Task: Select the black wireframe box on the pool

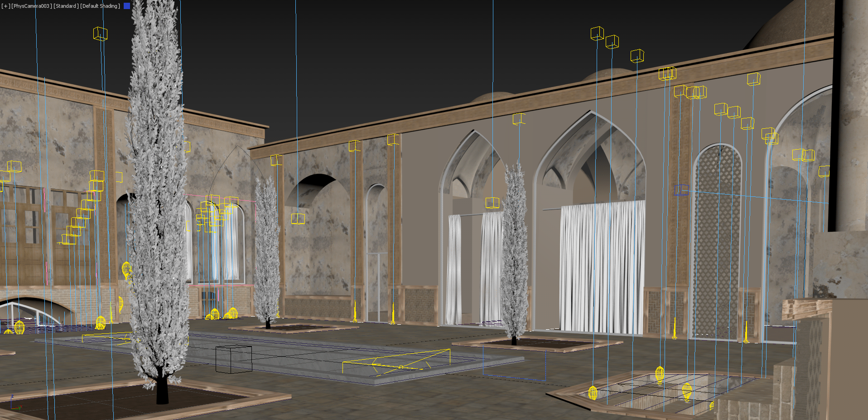Action: [x=233, y=359]
